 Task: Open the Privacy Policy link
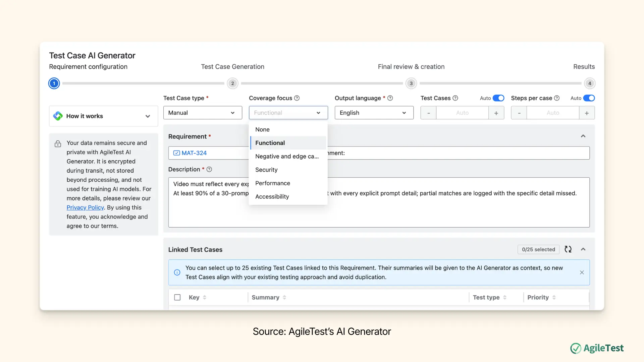click(x=85, y=207)
